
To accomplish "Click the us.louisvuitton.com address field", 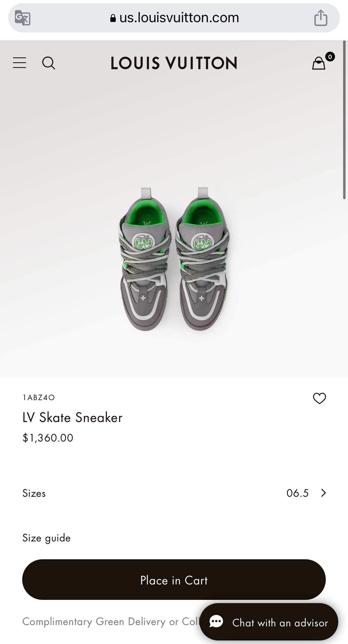I will click(179, 18).
